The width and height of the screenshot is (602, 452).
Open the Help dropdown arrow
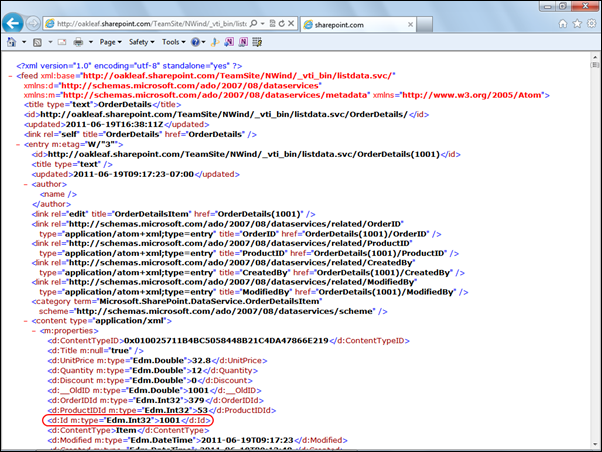click(203, 42)
